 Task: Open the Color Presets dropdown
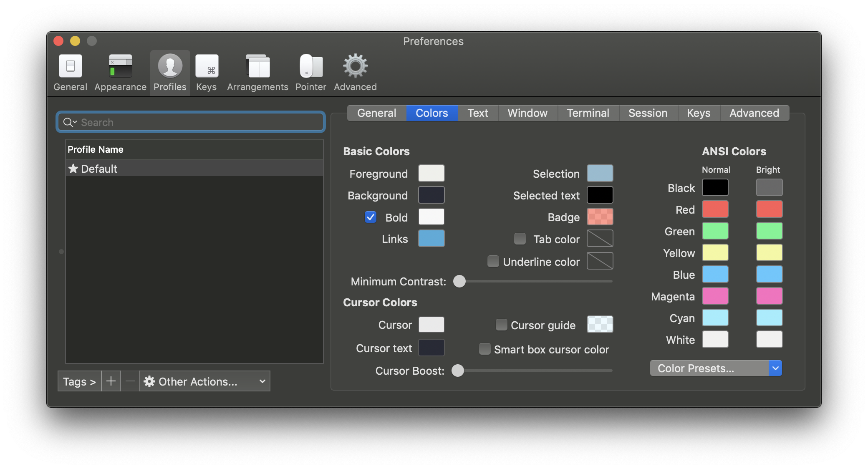pyautogui.click(x=716, y=368)
